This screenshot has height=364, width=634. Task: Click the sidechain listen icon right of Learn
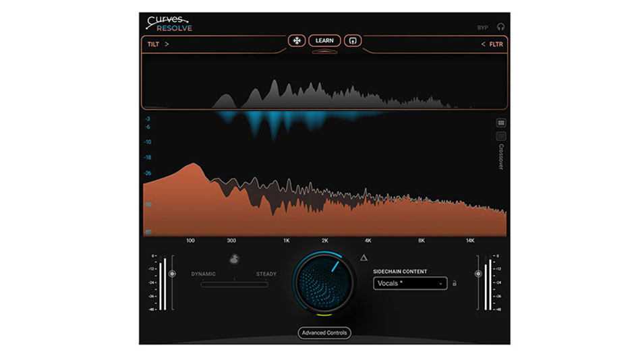coord(353,41)
